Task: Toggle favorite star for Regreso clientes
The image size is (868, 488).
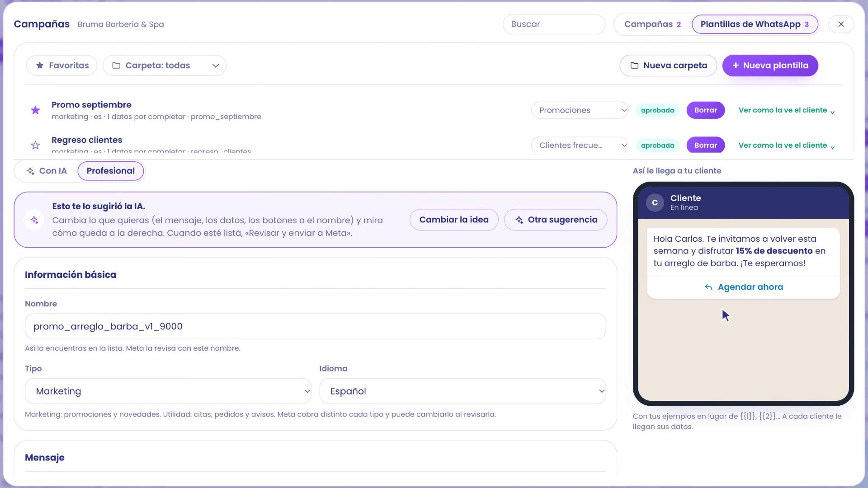Action: [x=35, y=145]
